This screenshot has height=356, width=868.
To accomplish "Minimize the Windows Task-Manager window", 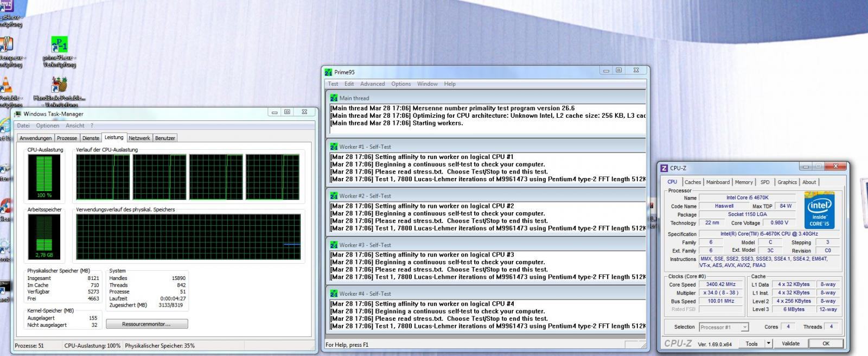I will (x=275, y=112).
